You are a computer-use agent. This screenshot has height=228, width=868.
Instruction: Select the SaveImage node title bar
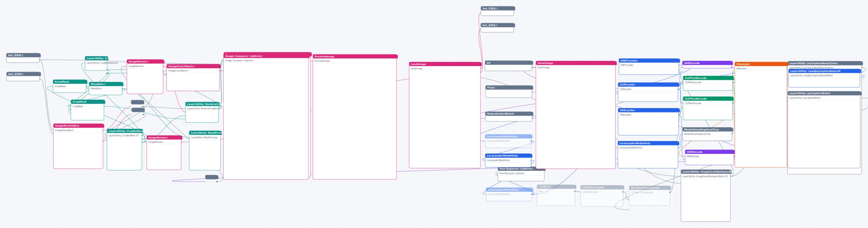pyautogui.click(x=576, y=63)
